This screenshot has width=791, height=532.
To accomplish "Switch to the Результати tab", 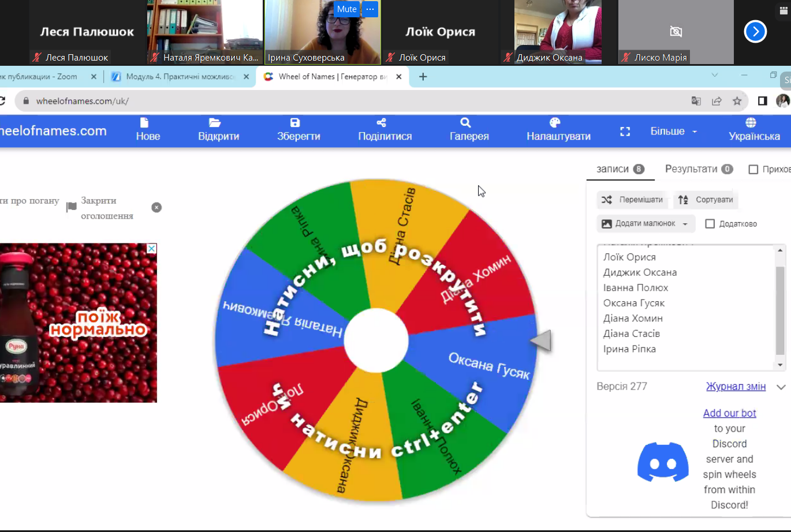I will coord(698,169).
